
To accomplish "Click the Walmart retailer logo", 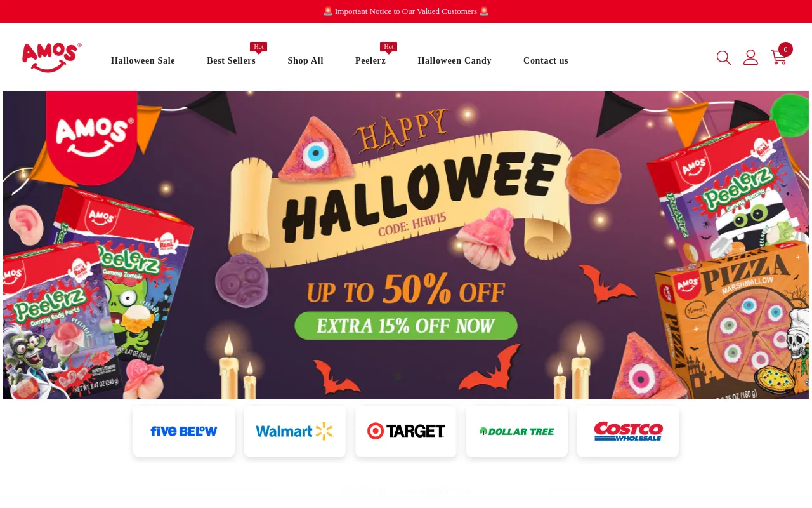I will [x=295, y=431].
